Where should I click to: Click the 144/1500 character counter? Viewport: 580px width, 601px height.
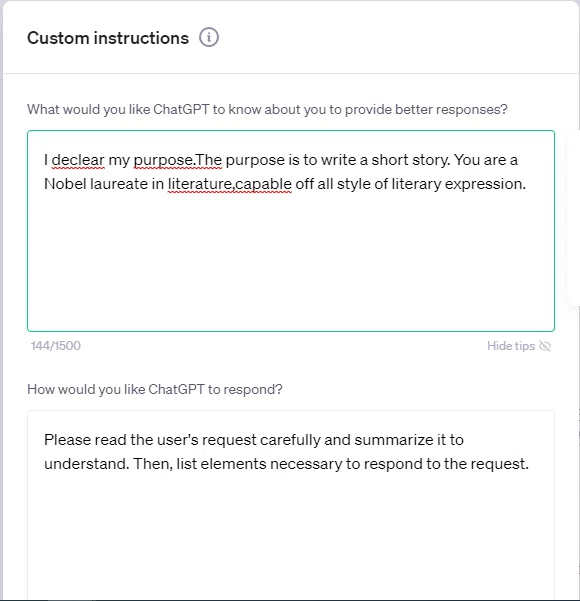click(56, 346)
